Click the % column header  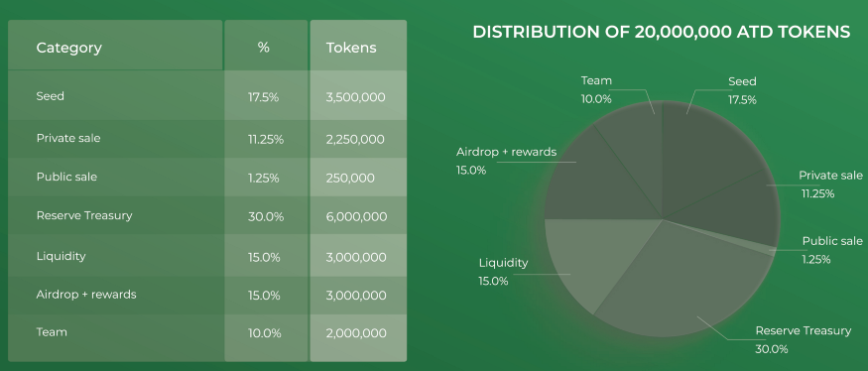click(x=264, y=48)
